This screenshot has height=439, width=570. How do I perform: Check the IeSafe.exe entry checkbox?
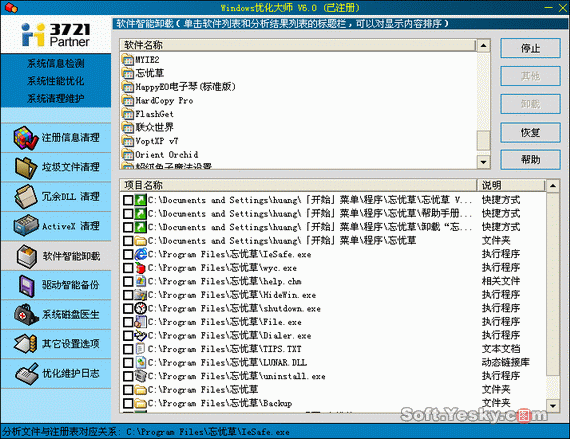(x=128, y=254)
